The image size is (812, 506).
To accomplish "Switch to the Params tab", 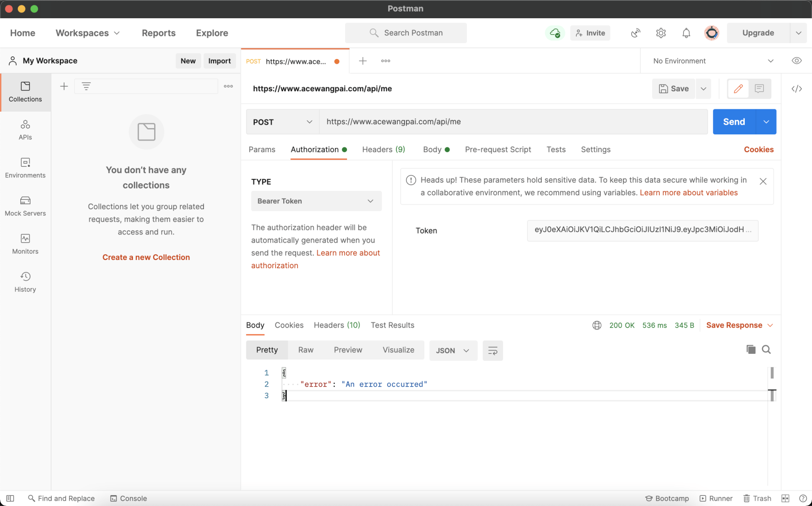I will pyautogui.click(x=262, y=150).
